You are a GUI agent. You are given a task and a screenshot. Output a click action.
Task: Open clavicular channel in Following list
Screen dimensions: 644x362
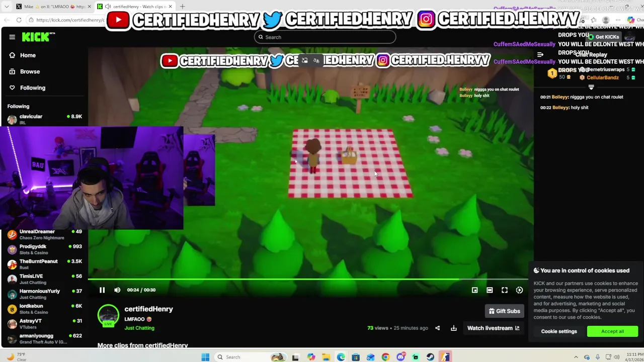tap(44, 119)
